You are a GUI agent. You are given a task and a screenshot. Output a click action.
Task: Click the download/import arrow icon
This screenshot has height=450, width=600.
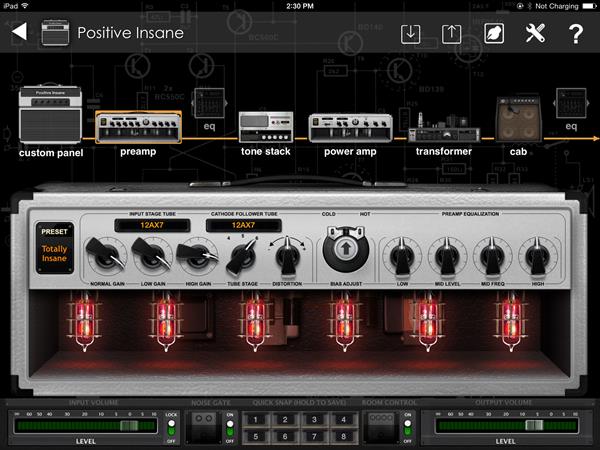(411, 34)
